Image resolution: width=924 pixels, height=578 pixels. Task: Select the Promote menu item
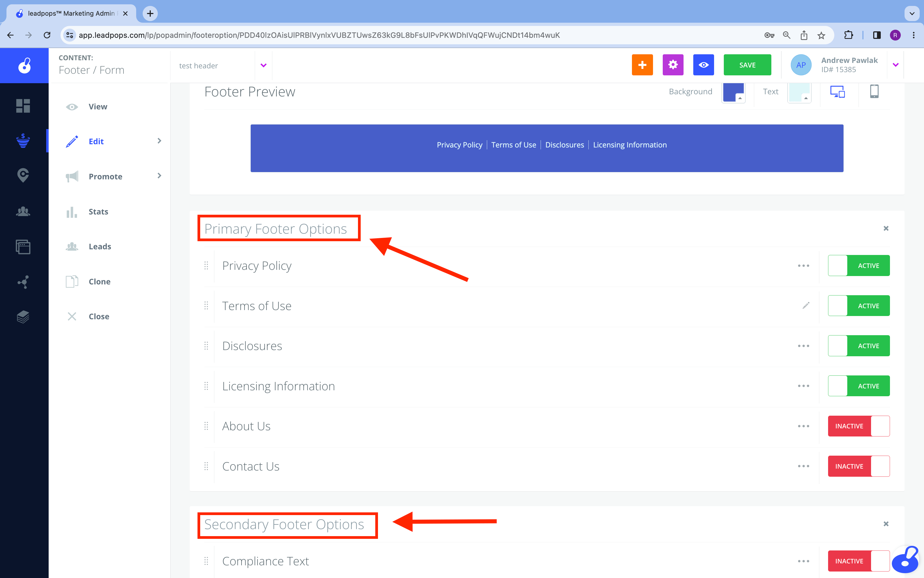pyautogui.click(x=106, y=177)
